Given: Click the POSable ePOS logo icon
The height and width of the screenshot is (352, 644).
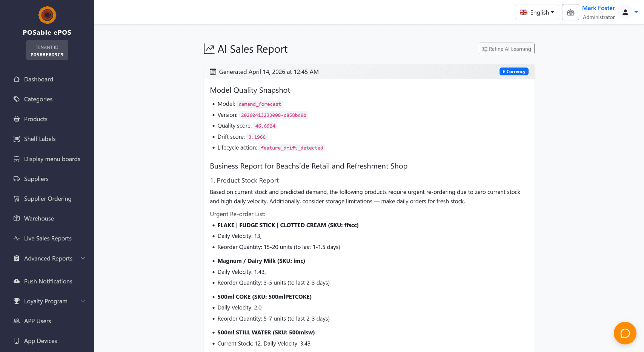Looking at the screenshot, I should (47, 15).
